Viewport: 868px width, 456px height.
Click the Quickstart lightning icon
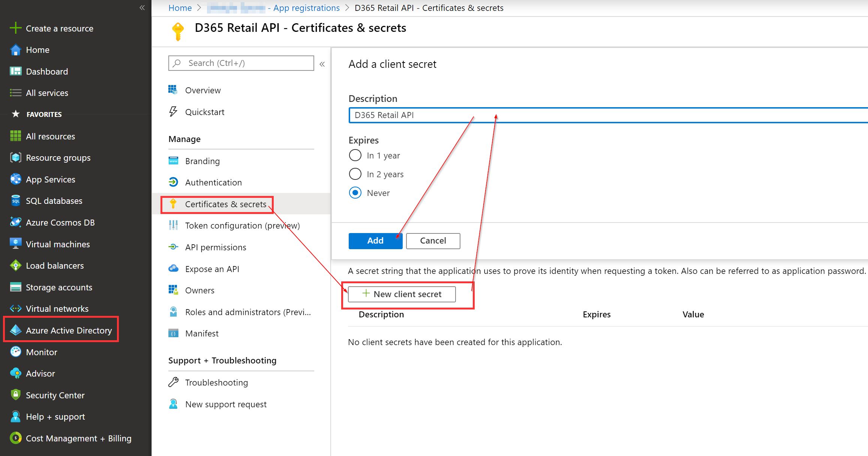point(173,112)
